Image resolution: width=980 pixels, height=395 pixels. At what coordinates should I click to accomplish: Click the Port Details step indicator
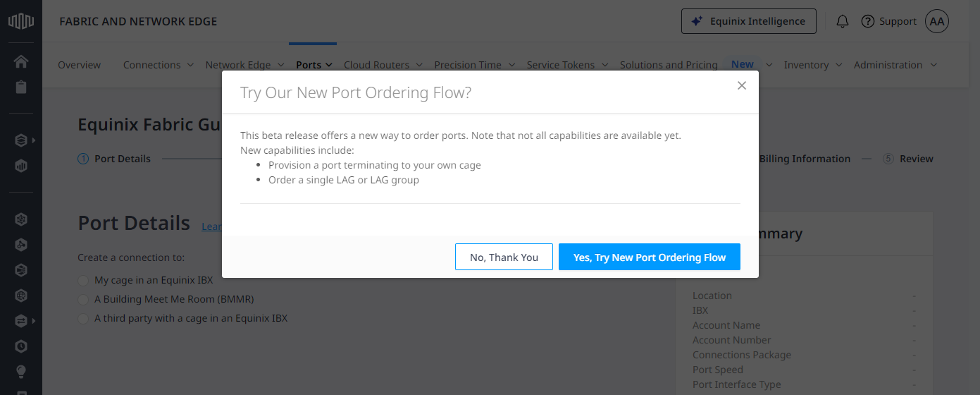(114, 159)
